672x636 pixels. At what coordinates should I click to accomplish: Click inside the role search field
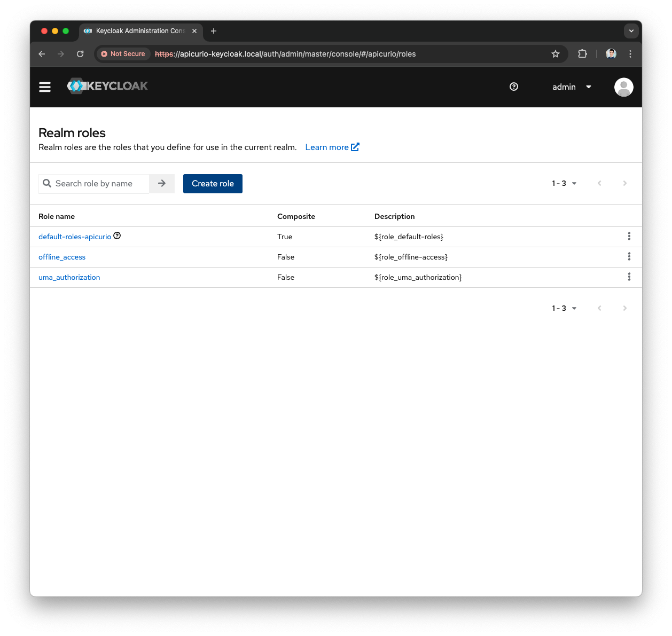96,183
